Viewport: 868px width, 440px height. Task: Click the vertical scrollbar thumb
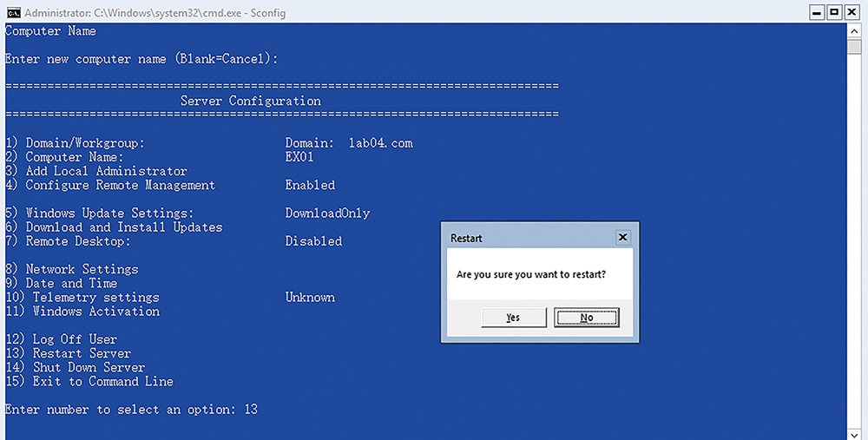(854, 47)
